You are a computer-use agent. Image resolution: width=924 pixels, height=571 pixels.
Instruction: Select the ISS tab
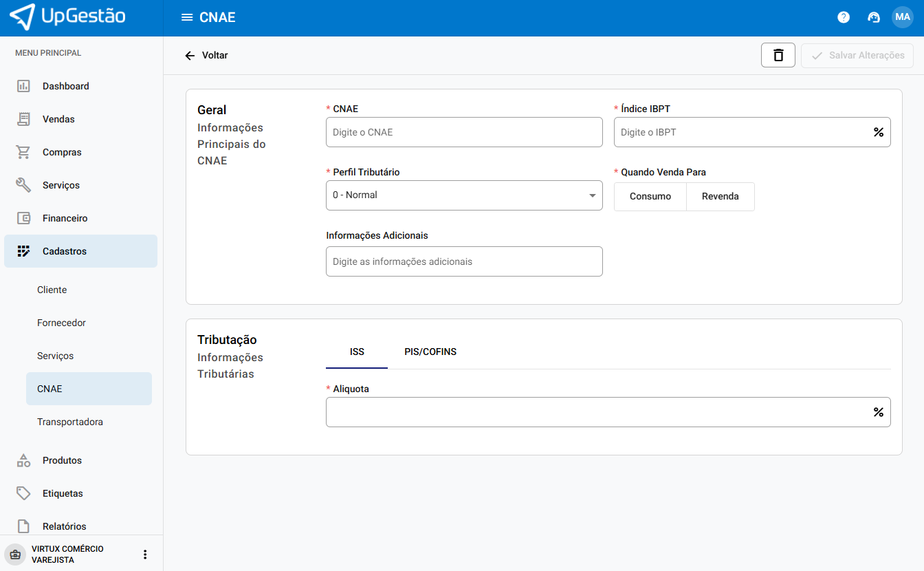pos(357,352)
